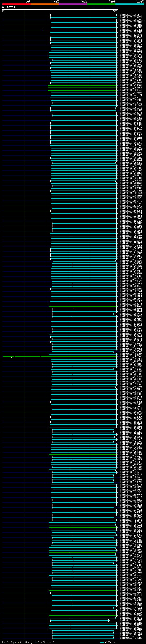
Task: Open hit UniRef100_P09189
Action: [x=131, y=161]
